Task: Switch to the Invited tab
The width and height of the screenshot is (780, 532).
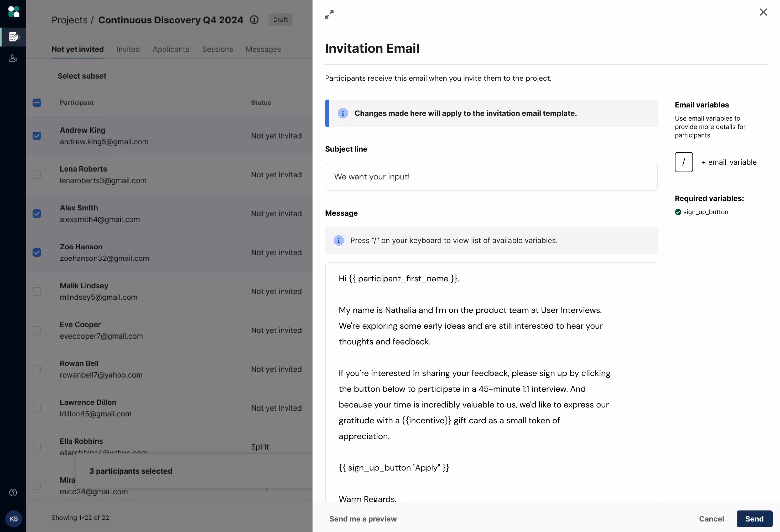Action: point(128,49)
